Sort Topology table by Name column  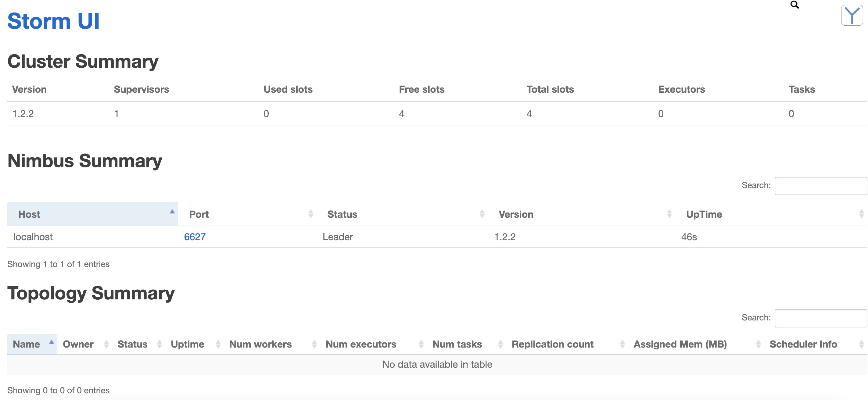coord(32,344)
